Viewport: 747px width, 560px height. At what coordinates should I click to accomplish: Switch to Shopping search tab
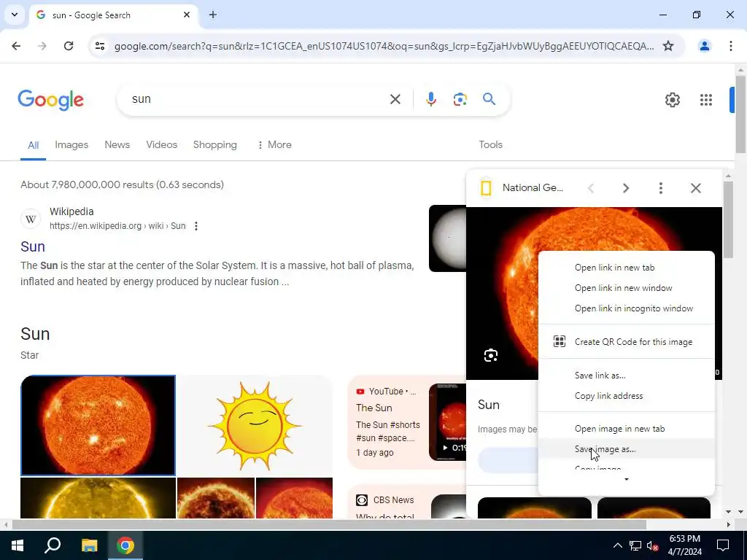215,145
